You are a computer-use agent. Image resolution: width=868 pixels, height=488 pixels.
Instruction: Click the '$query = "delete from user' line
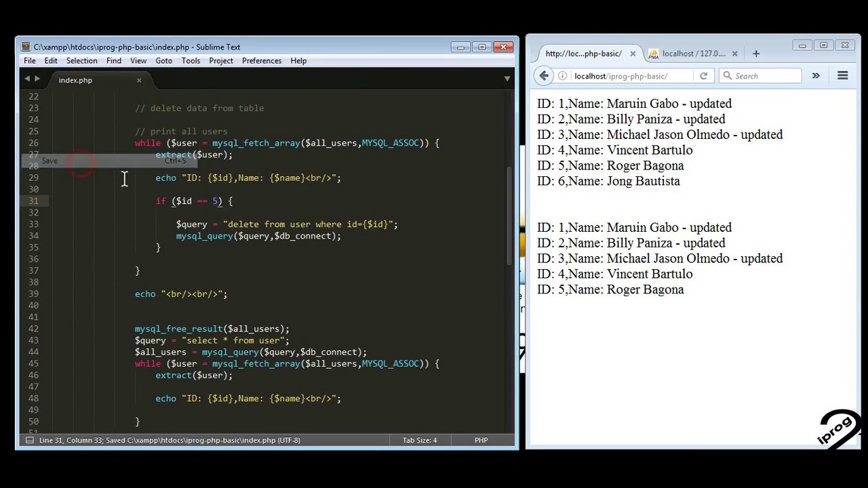pyautogui.click(x=287, y=224)
